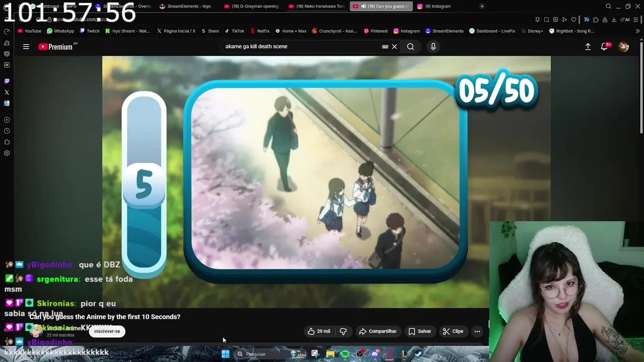Open more video actions ellipsis menu
This screenshot has height=362, width=644.
coord(477,331)
